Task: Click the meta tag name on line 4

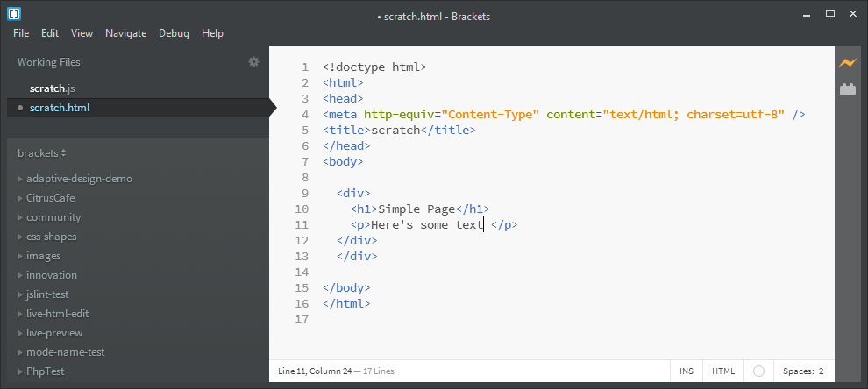Action: (x=343, y=115)
